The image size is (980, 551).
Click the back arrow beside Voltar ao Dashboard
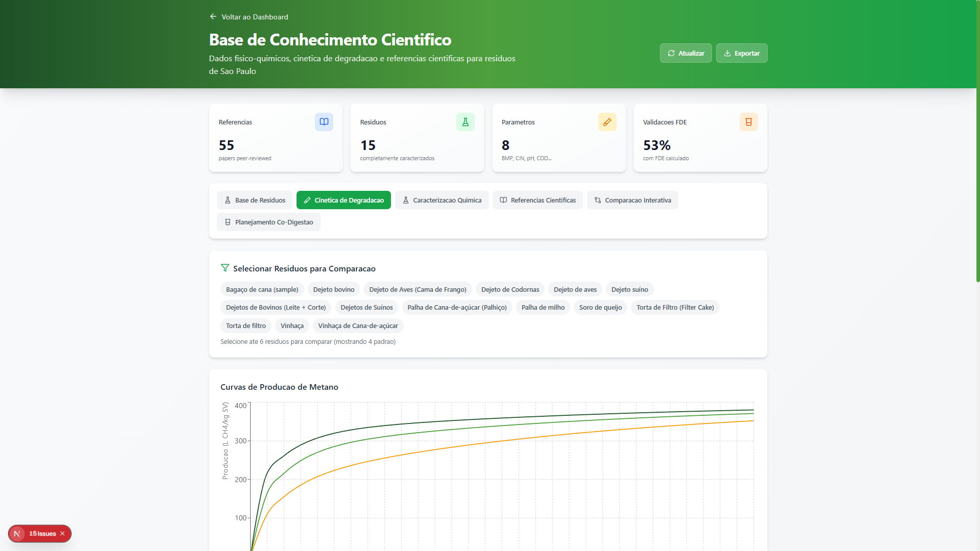click(x=213, y=16)
